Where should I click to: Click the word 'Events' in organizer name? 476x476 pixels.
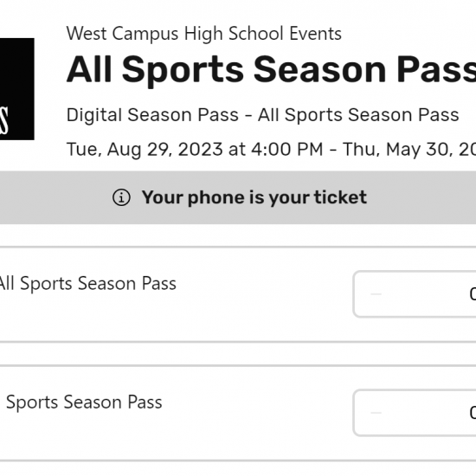[x=315, y=33]
